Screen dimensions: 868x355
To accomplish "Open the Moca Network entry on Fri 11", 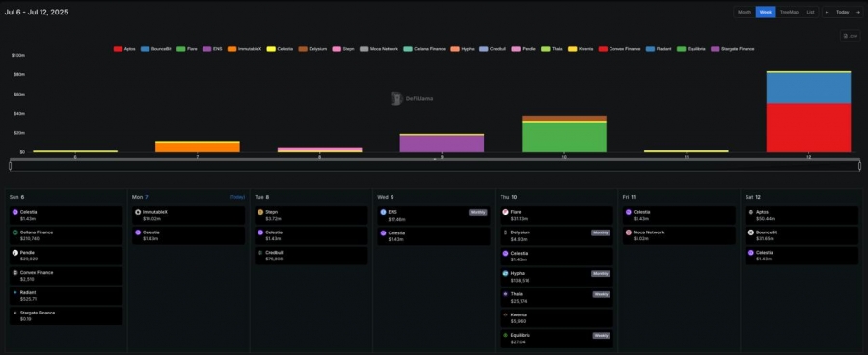I will (x=679, y=235).
